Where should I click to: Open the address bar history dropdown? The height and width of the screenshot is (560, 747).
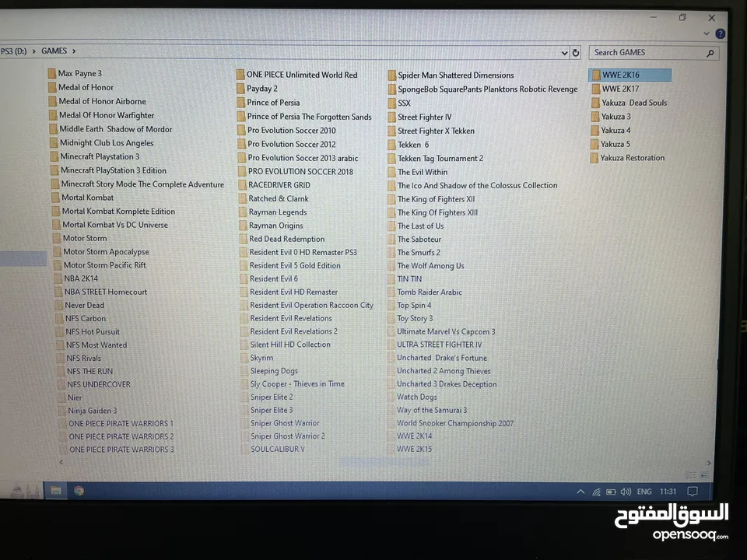pyautogui.click(x=565, y=53)
